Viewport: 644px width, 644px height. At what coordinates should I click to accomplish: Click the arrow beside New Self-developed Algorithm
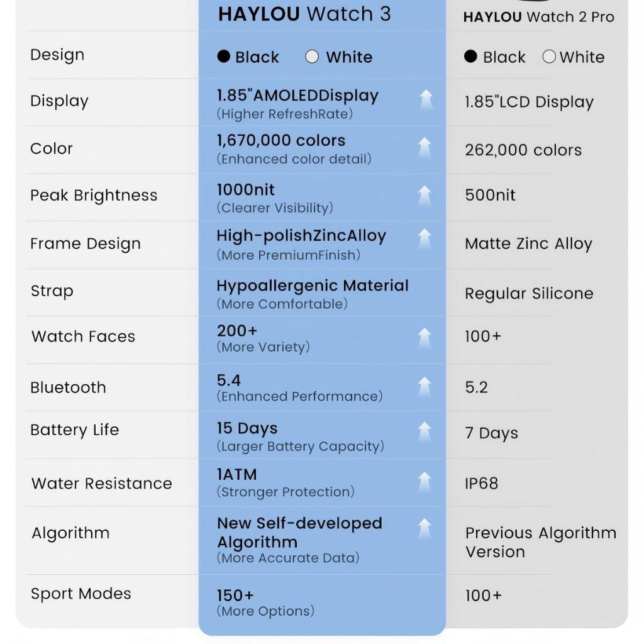[x=425, y=528]
